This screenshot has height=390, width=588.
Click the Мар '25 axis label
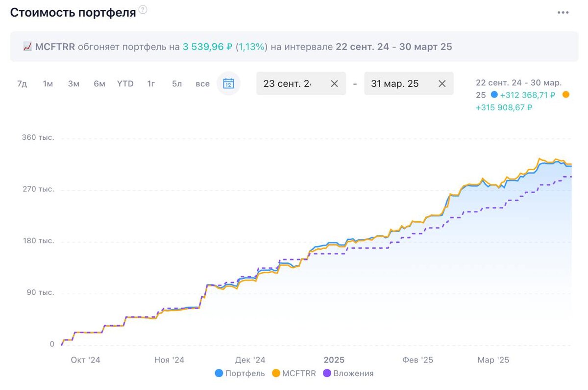point(493,360)
